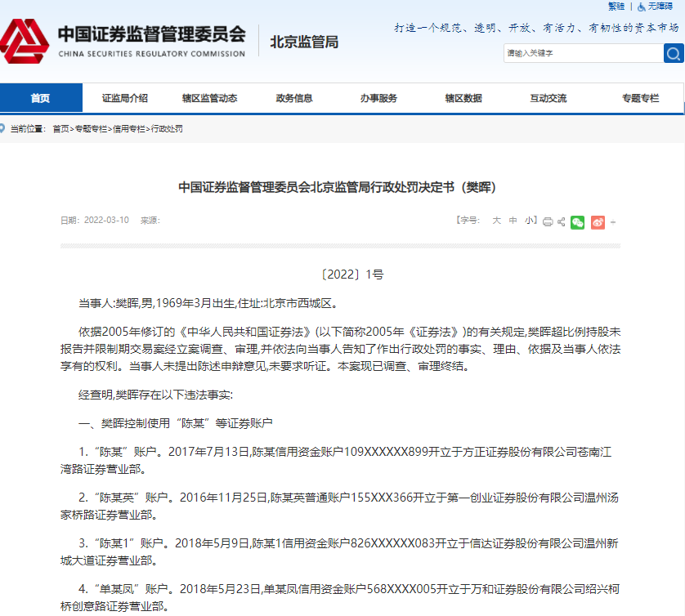Go to 政务信息 section
The image size is (685, 616).
294,98
